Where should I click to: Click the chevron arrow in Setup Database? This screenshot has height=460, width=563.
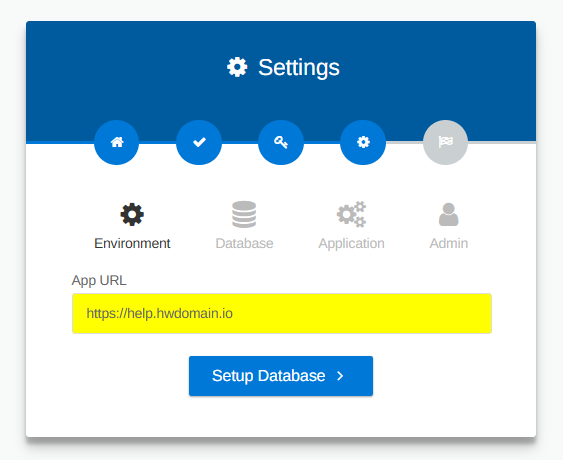tap(340, 376)
